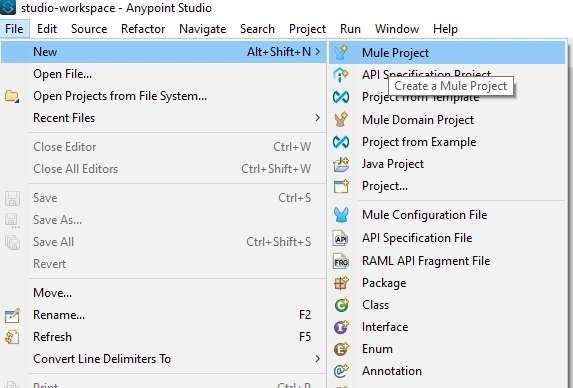573x388 pixels.
Task: Select API Specification File entry
Action: [x=447, y=238]
